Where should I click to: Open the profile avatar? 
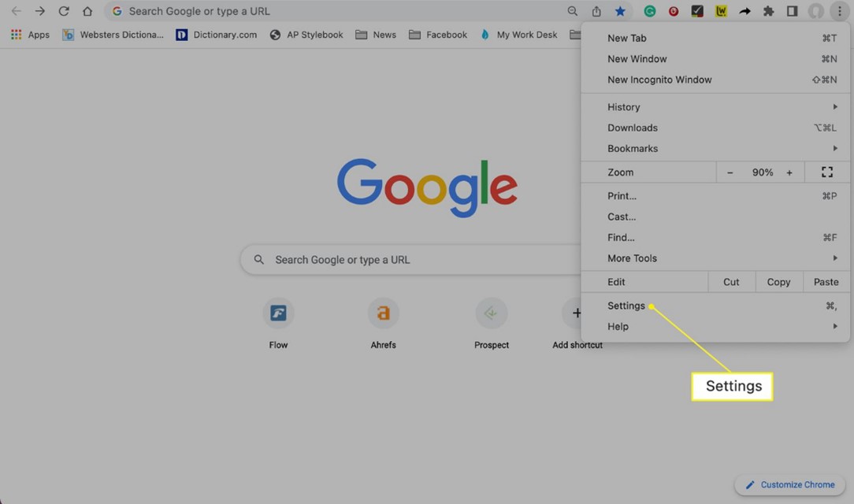816,11
